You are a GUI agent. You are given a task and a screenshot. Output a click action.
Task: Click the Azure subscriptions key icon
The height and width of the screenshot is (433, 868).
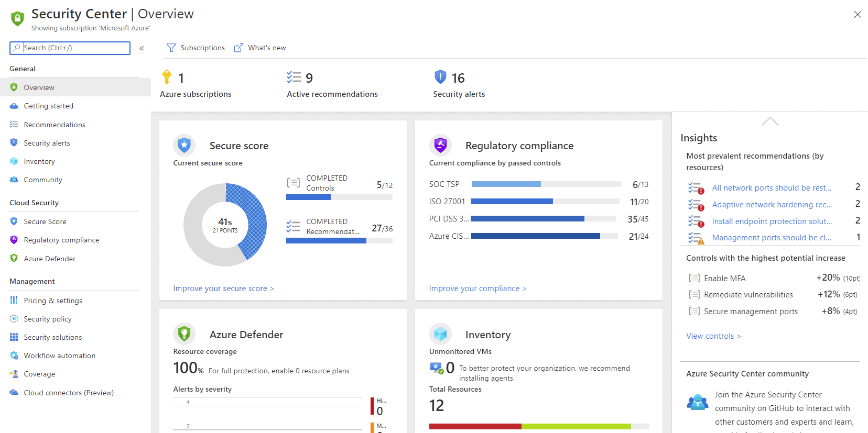tap(167, 77)
